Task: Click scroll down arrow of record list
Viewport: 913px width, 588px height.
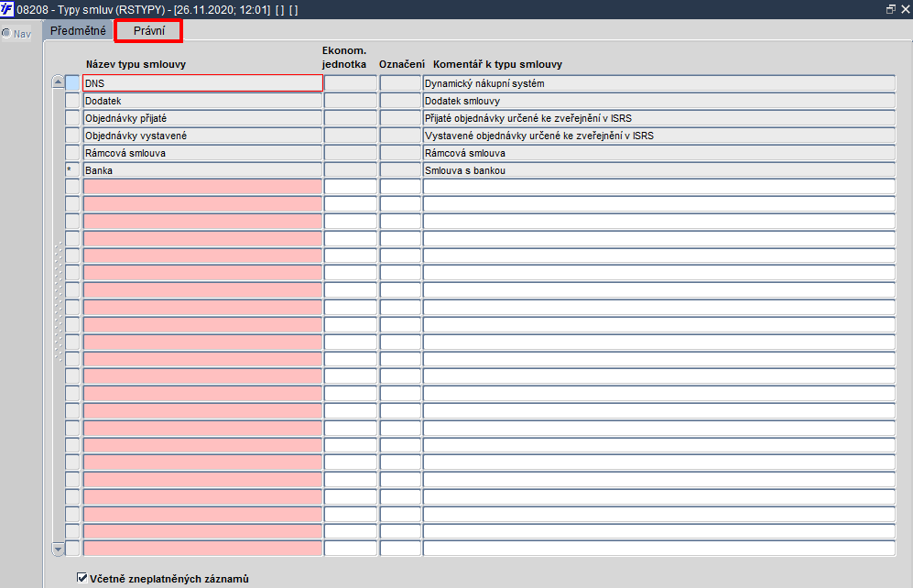Action: point(58,549)
